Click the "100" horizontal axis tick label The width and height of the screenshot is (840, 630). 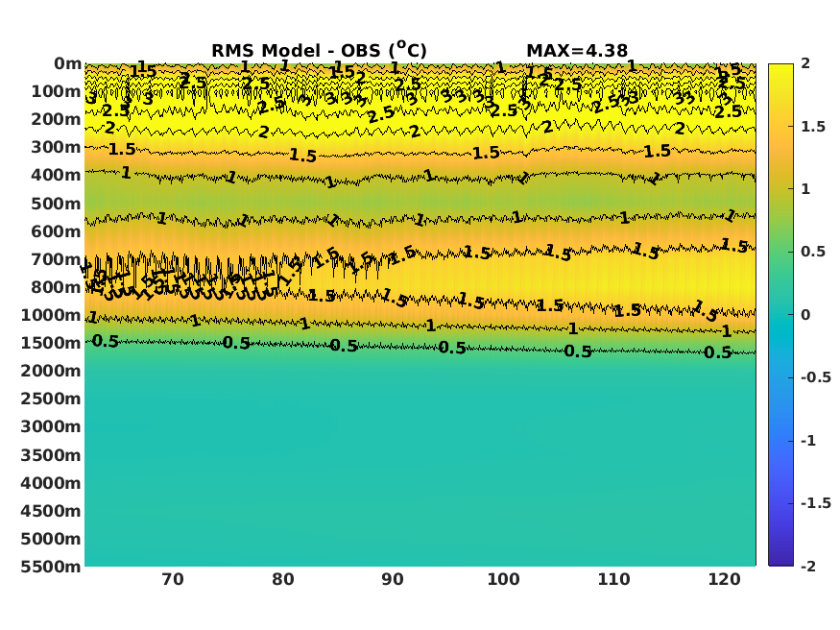pyautogui.click(x=503, y=580)
